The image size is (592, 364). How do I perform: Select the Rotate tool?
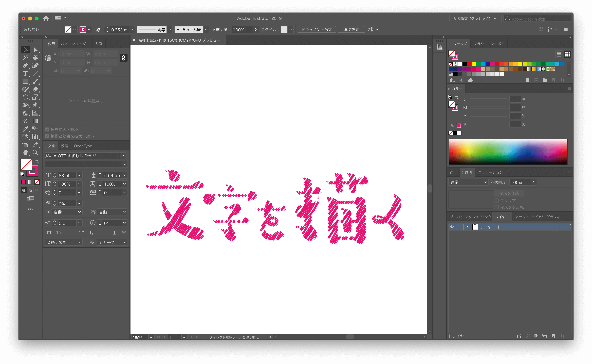(25, 97)
